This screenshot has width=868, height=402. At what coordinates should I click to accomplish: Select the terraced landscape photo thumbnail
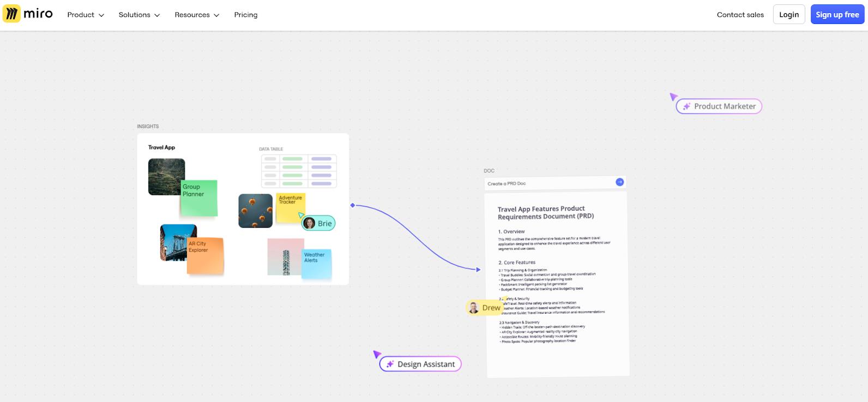[x=166, y=176]
